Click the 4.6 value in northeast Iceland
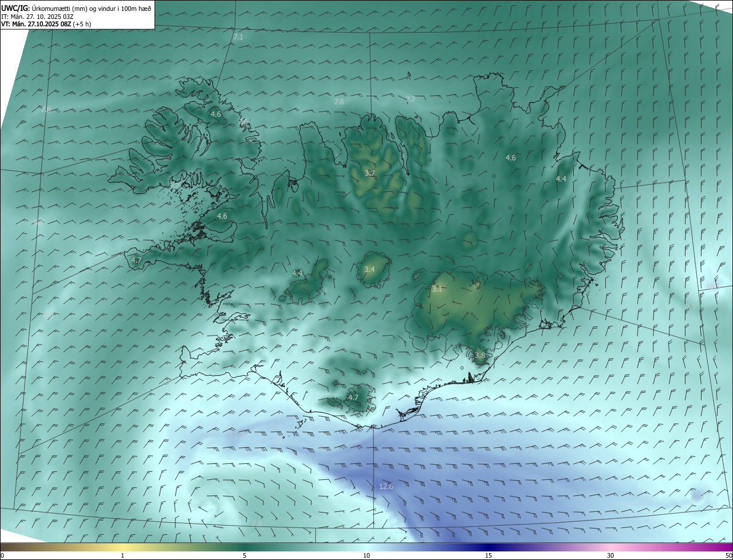The width and height of the screenshot is (733, 560). coord(511,157)
